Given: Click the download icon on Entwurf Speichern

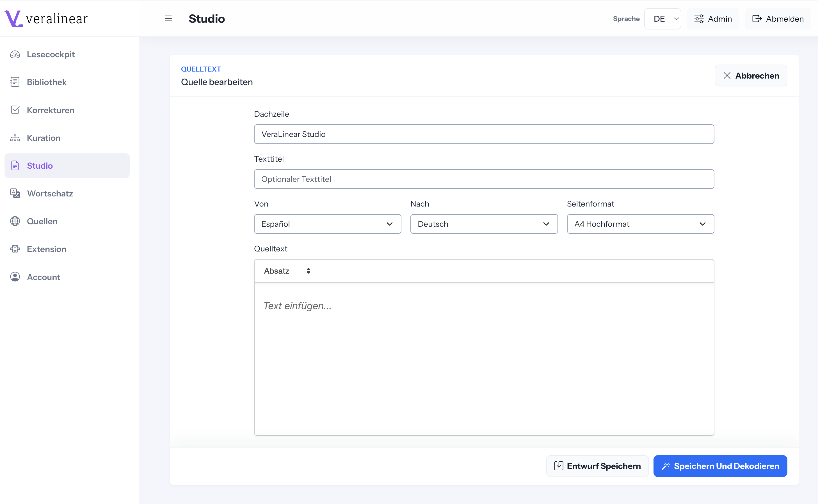Looking at the screenshot, I should 559,466.
